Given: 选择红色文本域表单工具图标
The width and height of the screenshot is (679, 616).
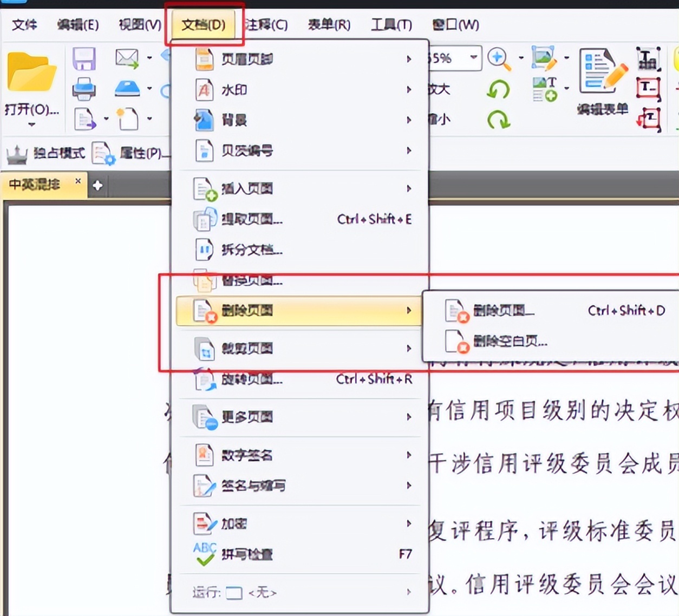Looking at the screenshot, I should 648,88.
